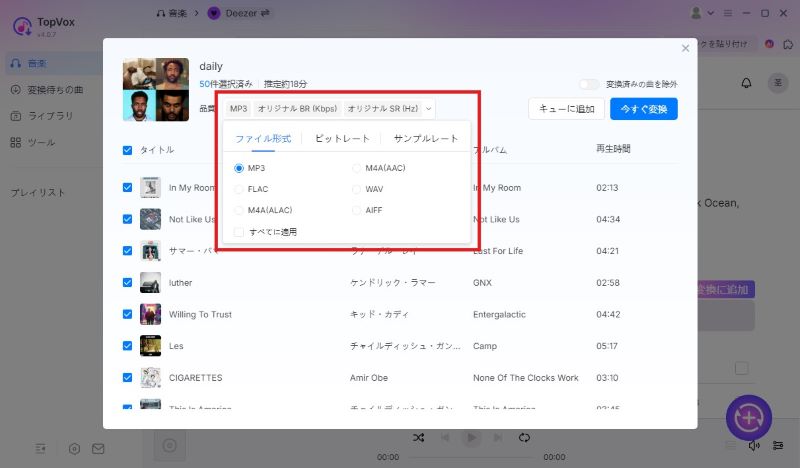Skip to previous track
This screenshot has width=800, height=468.
tap(445, 437)
